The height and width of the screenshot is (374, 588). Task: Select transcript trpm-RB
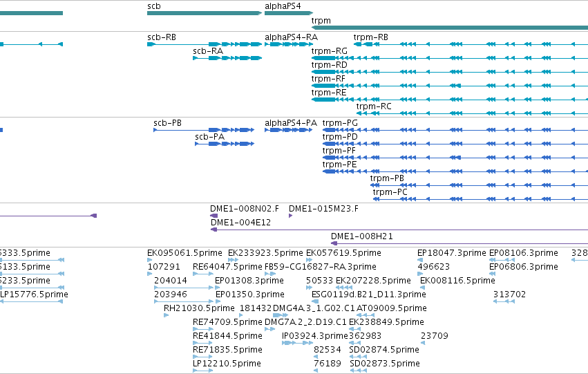(x=471, y=44)
